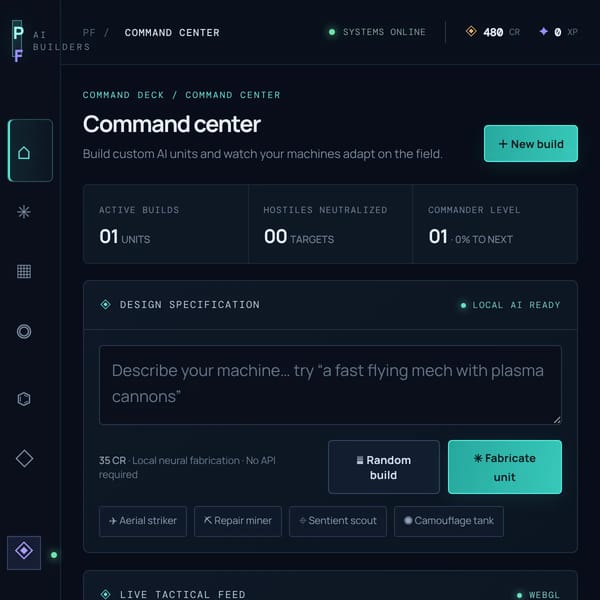Select the concentric circles target sidebar icon
The height and width of the screenshot is (600, 600).
click(x=24, y=331)
